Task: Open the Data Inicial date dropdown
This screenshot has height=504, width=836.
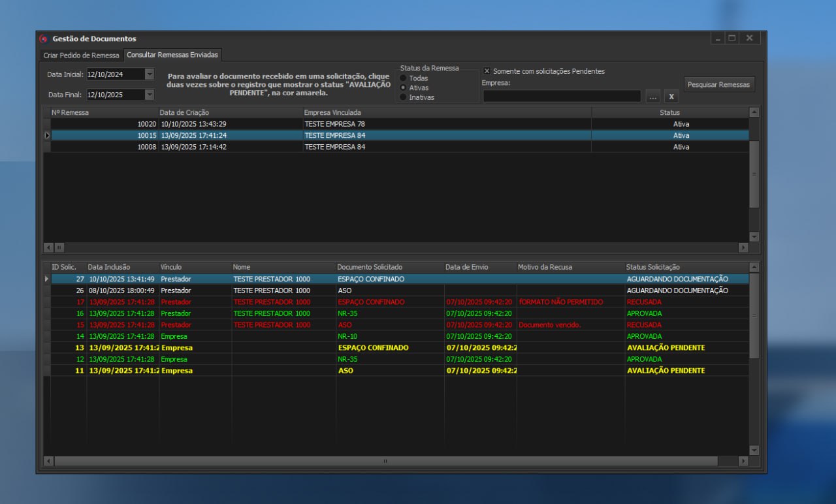Action: (150, 74)
